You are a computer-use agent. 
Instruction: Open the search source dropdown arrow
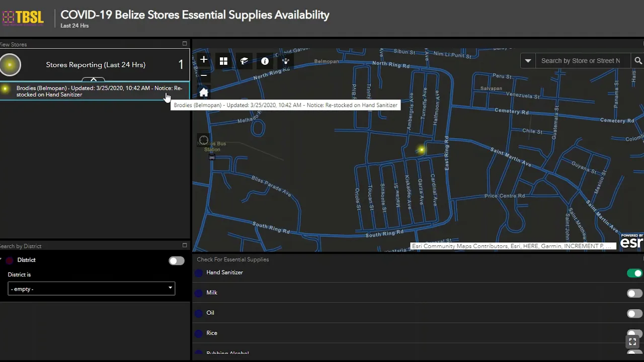click(x=528, y=61)
